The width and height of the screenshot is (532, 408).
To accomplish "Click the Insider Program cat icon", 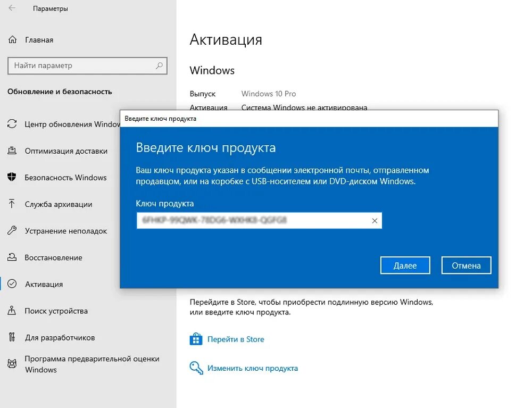I will [12, 364].
